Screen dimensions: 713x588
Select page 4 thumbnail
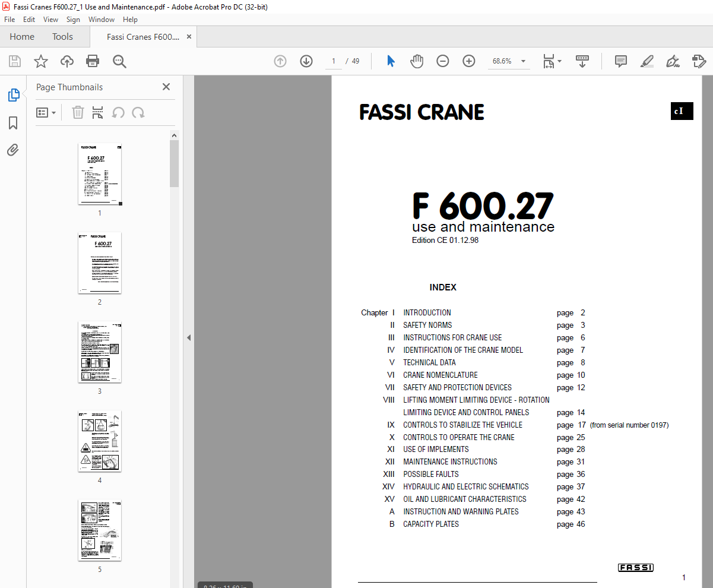[x=100, y=441]
